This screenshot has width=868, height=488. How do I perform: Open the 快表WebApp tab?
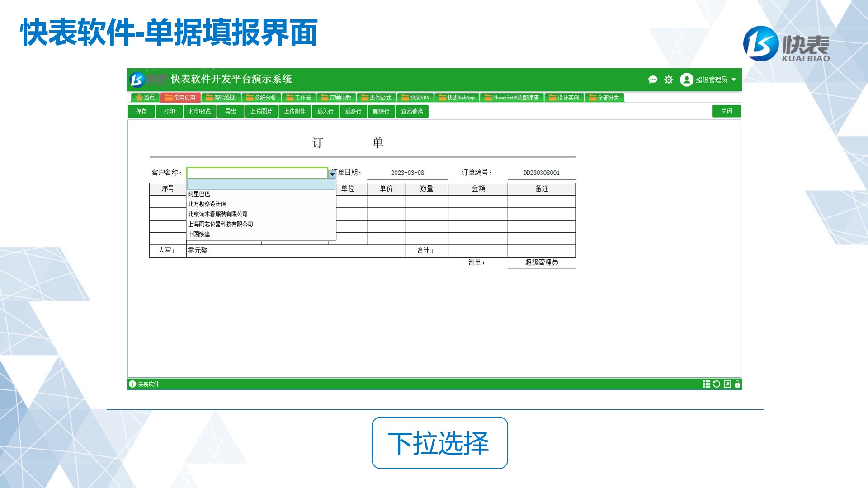coord(457,98)
